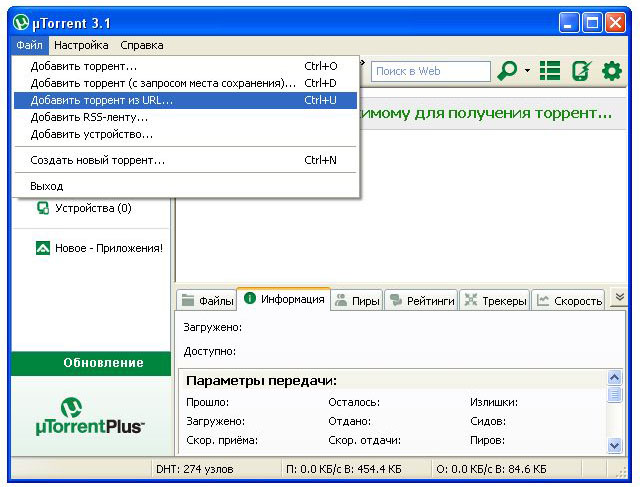640x487 pixels.
Task: Click the Новое - Приложения sidebar icon
Action: point(43,248)
